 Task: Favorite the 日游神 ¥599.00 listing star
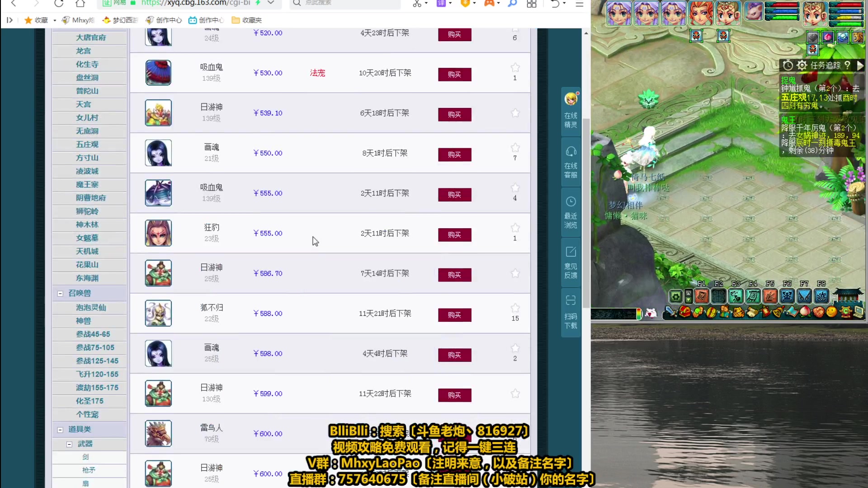515,394
